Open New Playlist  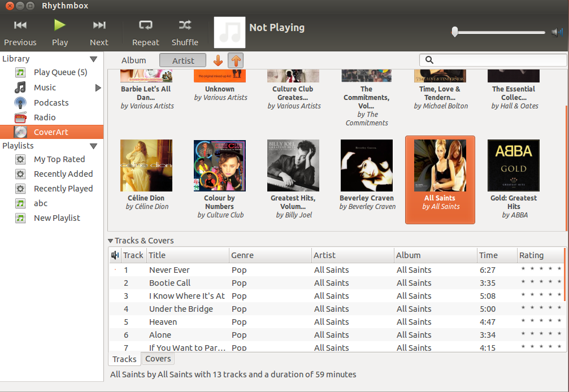pos(51,218)
